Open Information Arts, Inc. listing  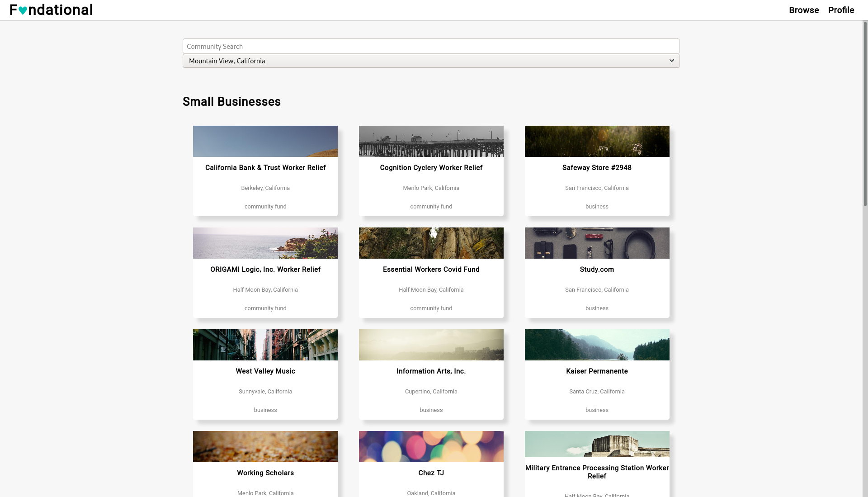click(431, 371)
